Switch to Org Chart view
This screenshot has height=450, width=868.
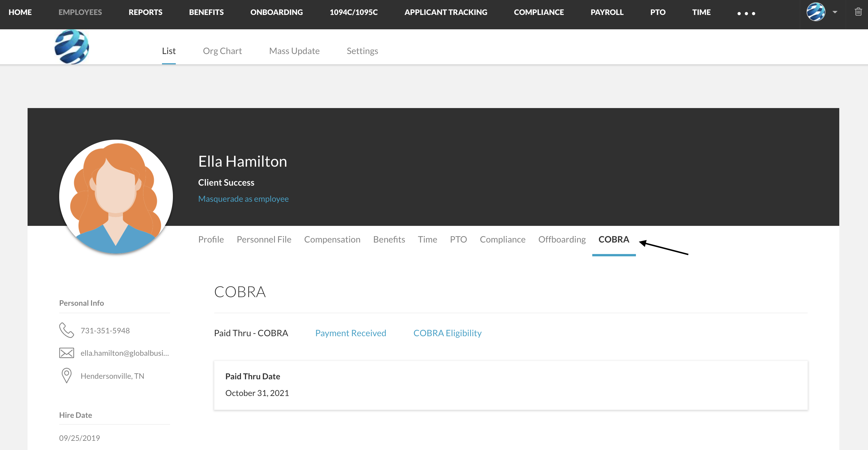222,51
